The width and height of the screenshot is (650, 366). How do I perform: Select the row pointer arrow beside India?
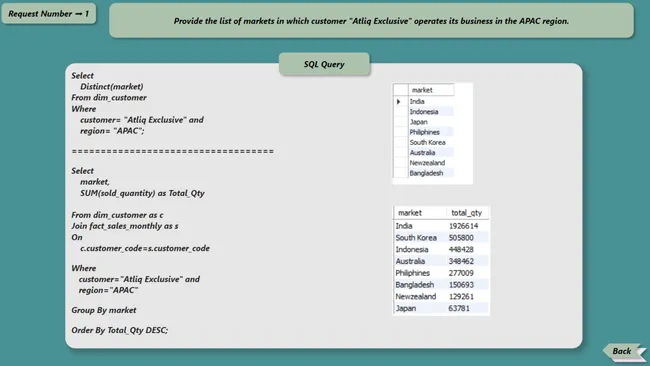(x=398, y=102)
